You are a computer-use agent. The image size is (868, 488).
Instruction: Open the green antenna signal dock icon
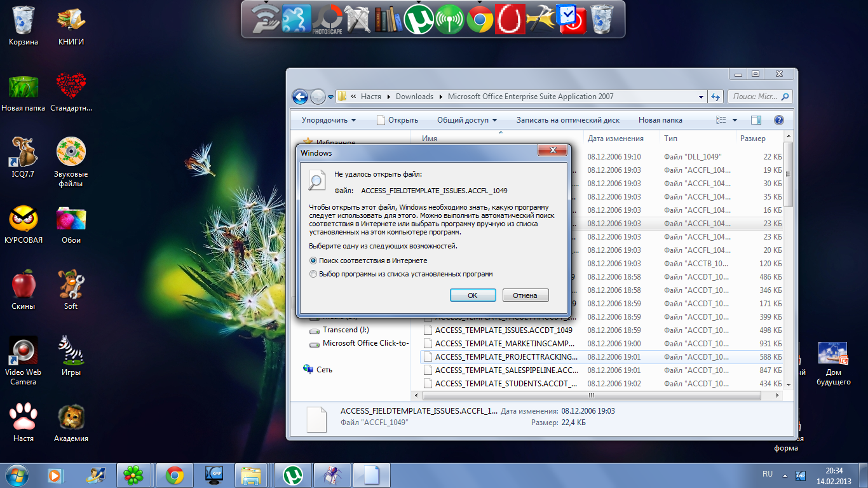coord(450,18)
